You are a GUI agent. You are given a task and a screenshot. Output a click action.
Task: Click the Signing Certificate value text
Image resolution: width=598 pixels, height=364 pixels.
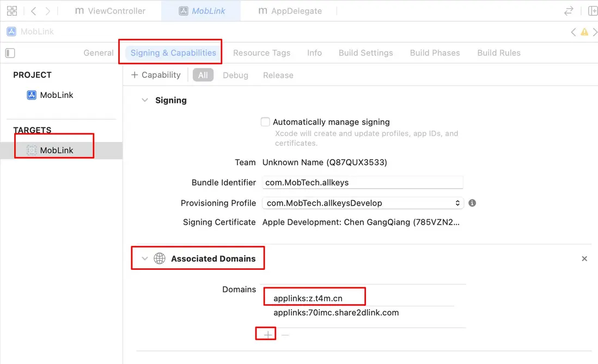361,222
